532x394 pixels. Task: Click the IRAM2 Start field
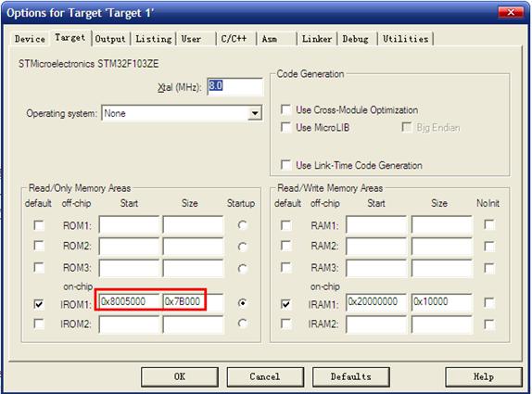pos(376,324)
